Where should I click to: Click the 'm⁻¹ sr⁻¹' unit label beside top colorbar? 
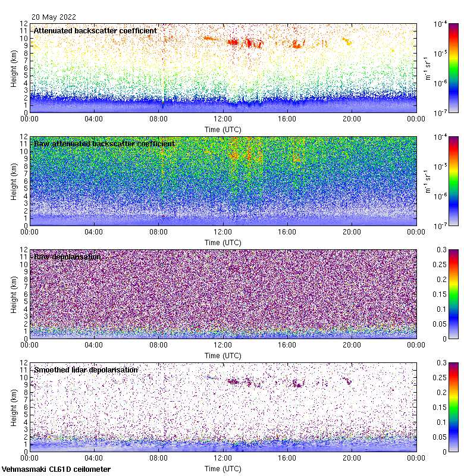point(428,67)
